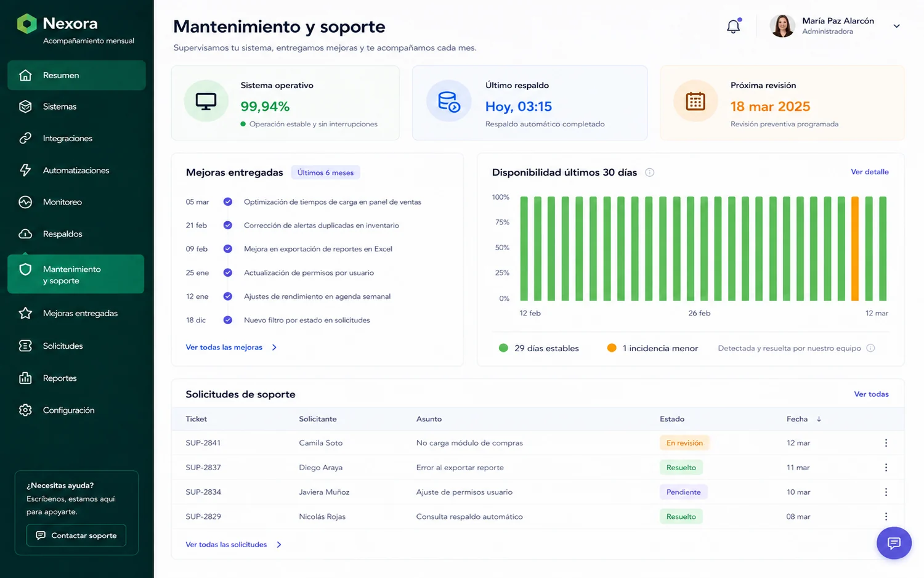
Task: Follow the Ver todas las solicitudes link
Action: click(233, 545)
